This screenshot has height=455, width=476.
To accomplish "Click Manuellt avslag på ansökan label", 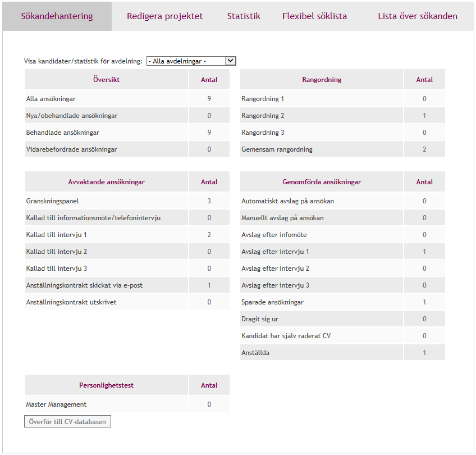I will point(282,218).
